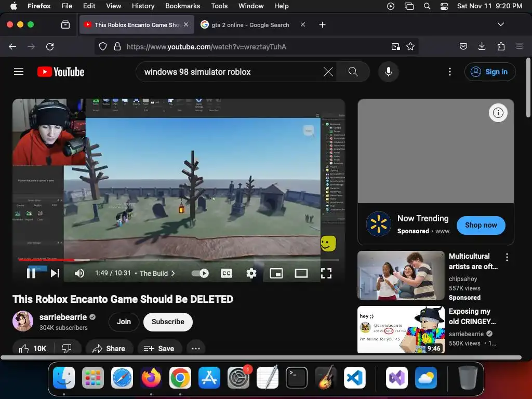Open Safari from the Dock
532x399 pixels.
tap(122, 378)
